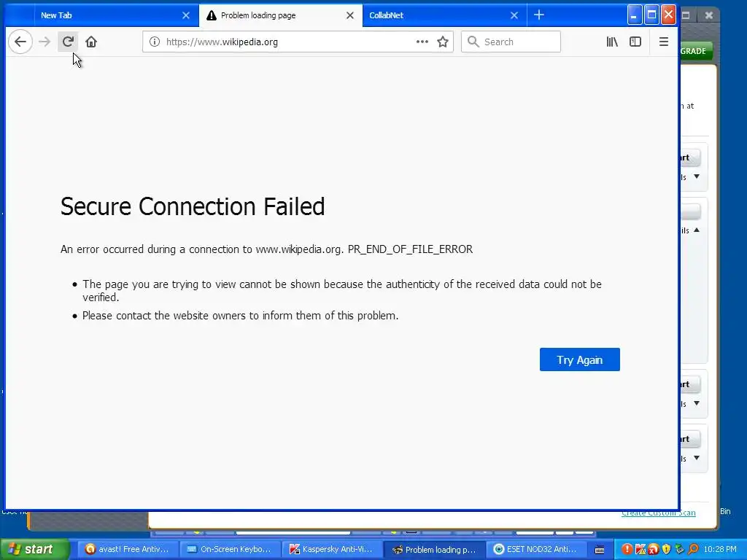Switch to Kaspersky Anti-Virus taskbar item

333,550
